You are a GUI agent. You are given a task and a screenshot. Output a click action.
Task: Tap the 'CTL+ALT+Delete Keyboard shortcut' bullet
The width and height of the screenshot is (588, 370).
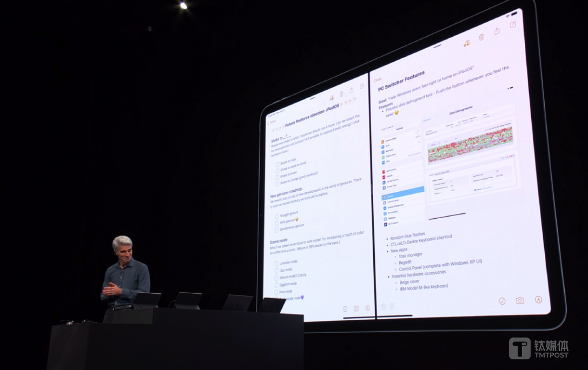click(421, 241)
